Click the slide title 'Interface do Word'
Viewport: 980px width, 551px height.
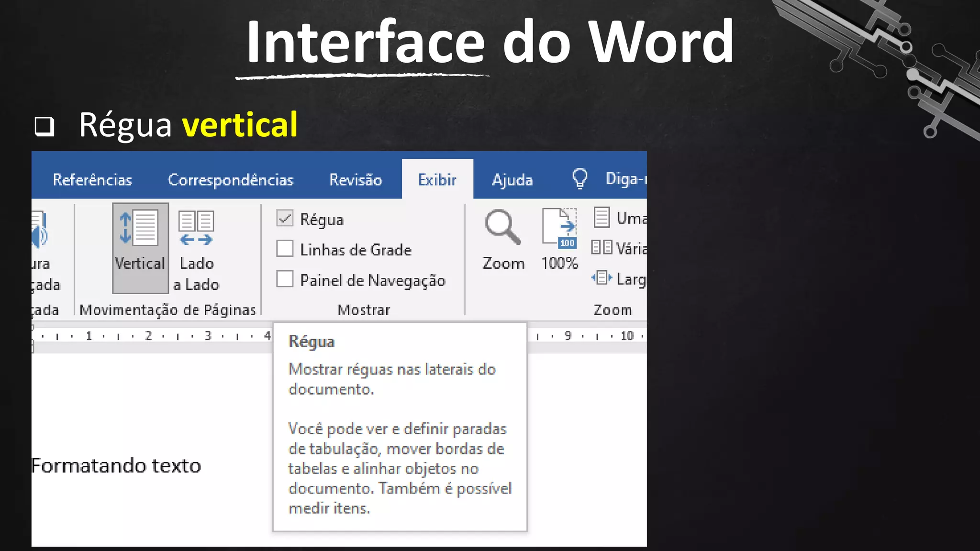coord(490,42)
